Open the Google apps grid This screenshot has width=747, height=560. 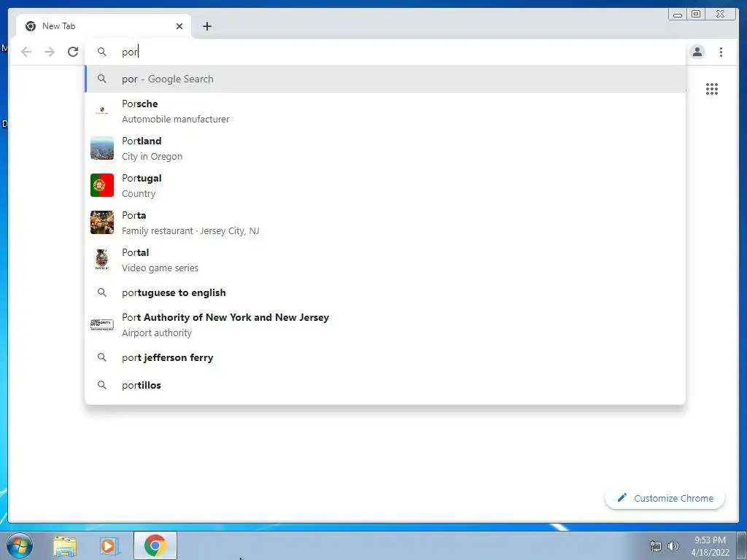[x=712, y=89]
